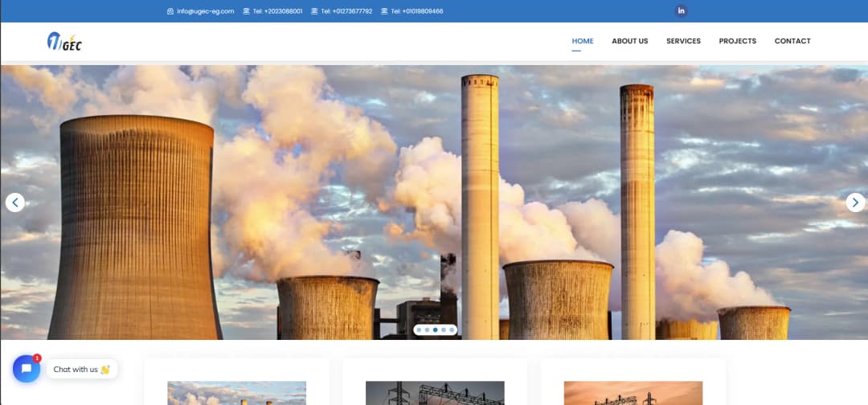Click the phone icon beside +2023088001
This screenshot has height=405, width=868.
(247, 11)
